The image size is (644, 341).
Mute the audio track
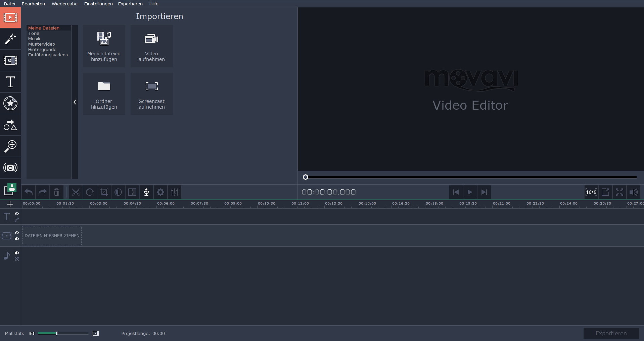click(17, 253)
